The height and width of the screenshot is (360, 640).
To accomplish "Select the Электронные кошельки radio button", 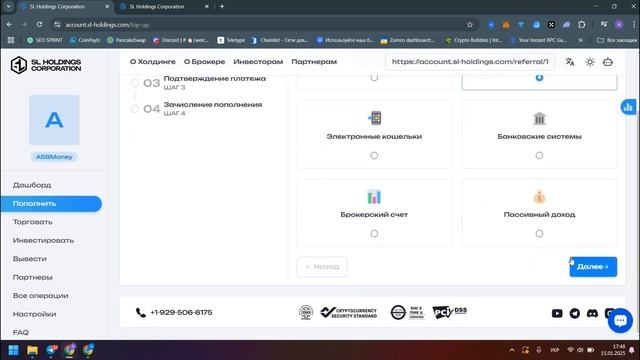I will point(374,156).
